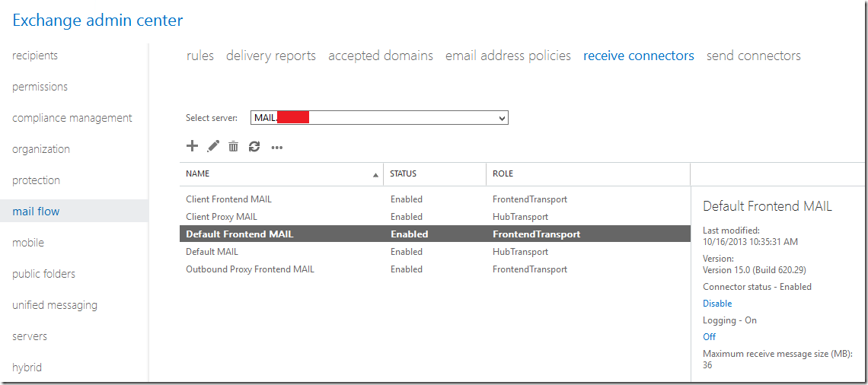Open email address policies tab
Screen dimensions: 868x385
[x=508, y=56]
